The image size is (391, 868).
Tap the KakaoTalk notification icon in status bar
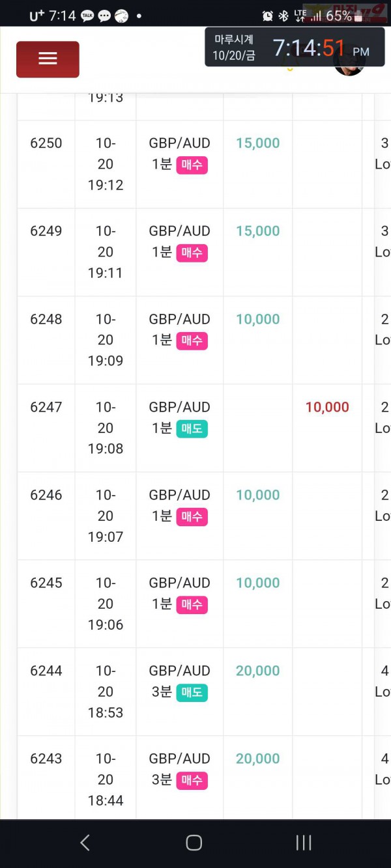tap(87, 16)
